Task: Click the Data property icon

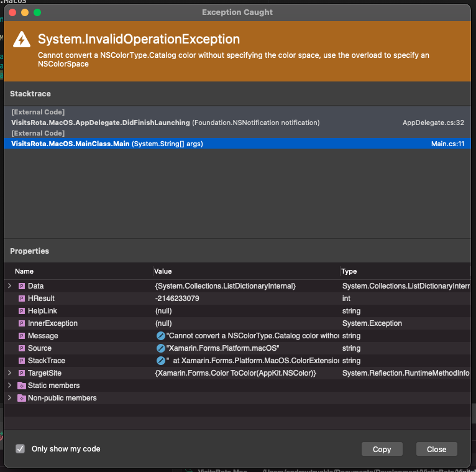Action: 22,286
